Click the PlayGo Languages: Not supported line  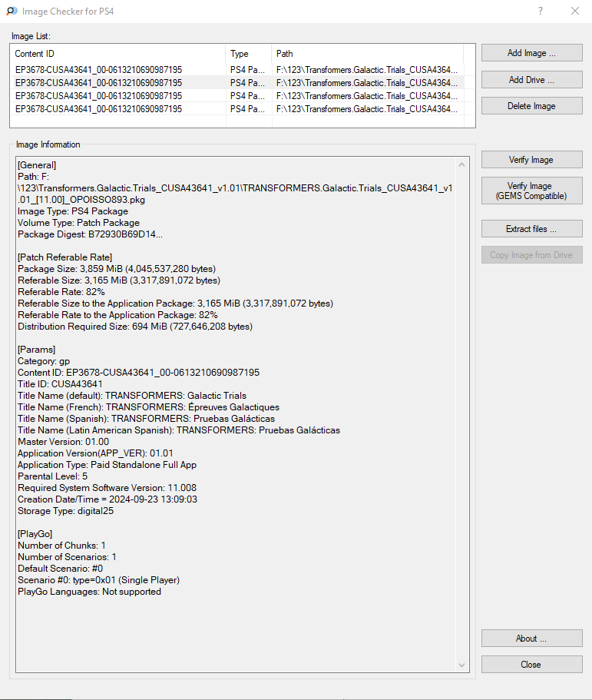[x=89, y=592]
